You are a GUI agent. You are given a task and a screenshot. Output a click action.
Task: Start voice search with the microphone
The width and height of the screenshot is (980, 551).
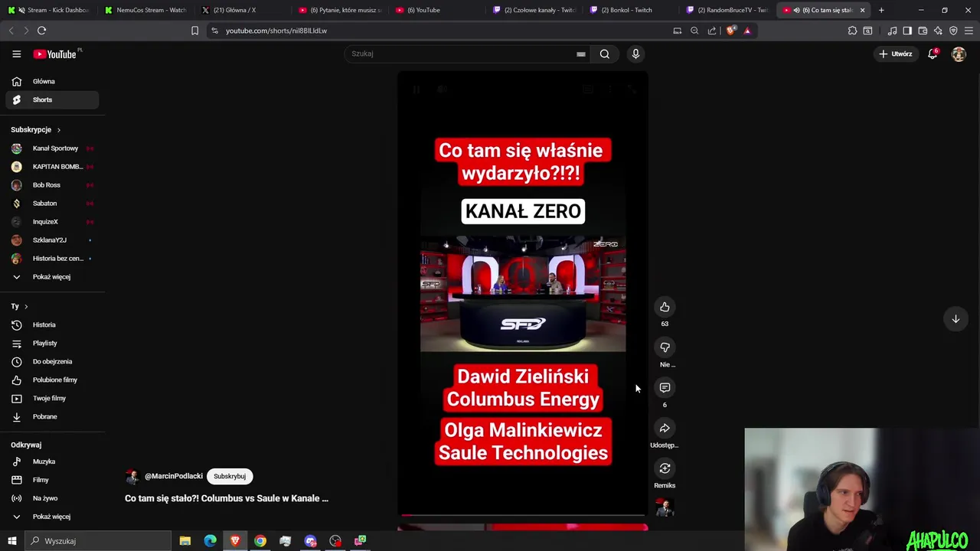pyautogui.click(x=635, y=54)
